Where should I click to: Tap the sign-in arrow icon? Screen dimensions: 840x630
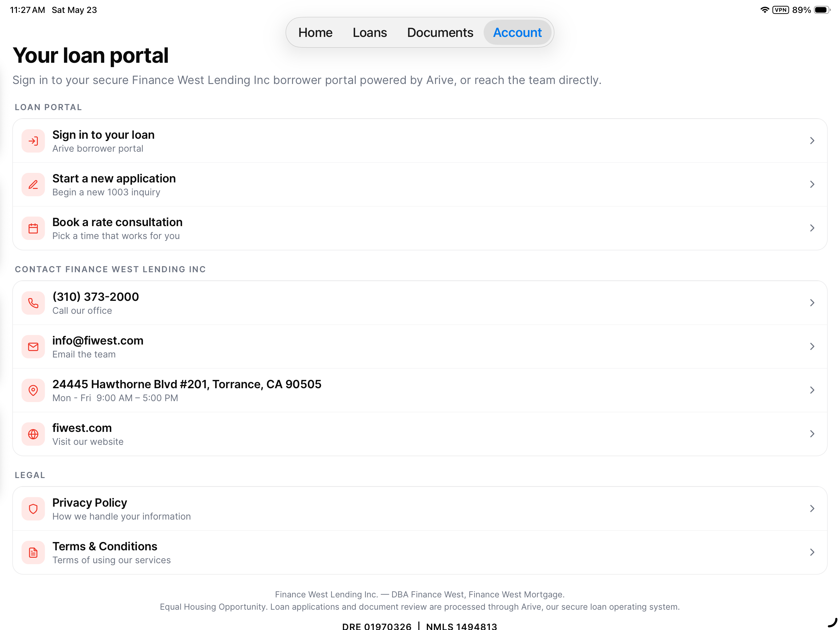(33, 141)
